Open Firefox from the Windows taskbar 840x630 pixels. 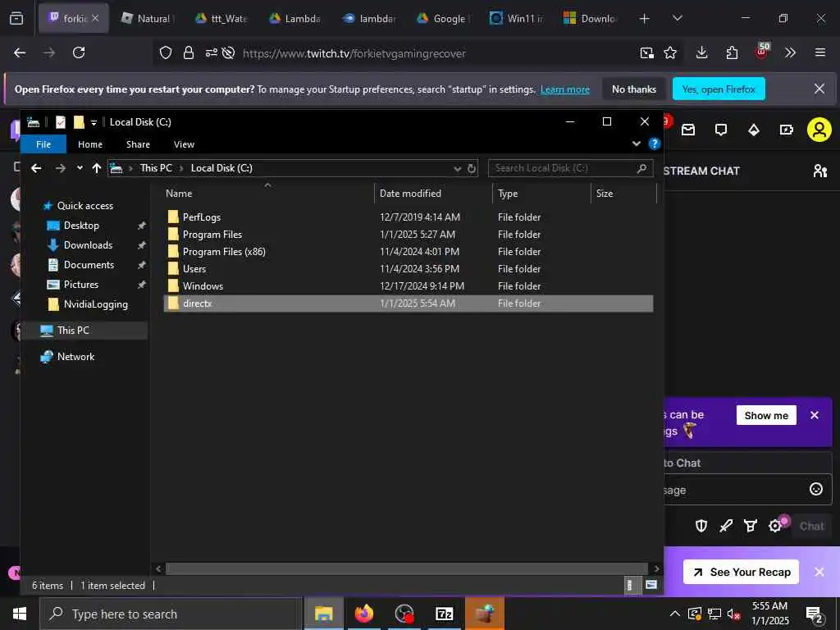(x=363, y=614)
